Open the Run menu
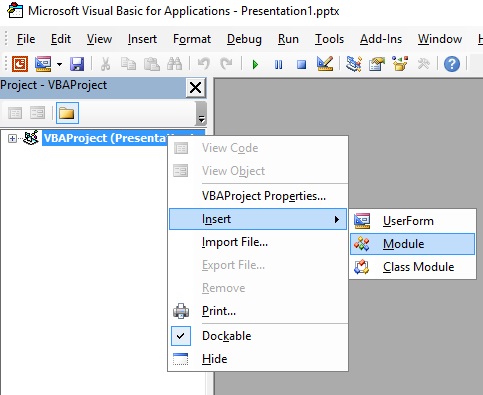 [288, 39]
